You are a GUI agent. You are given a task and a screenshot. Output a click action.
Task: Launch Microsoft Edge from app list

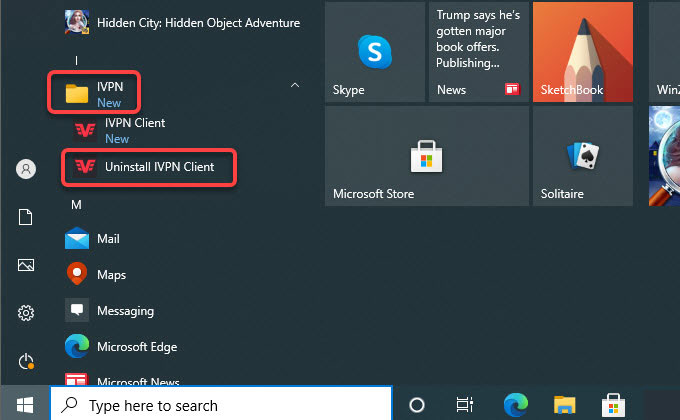point(121,346)
